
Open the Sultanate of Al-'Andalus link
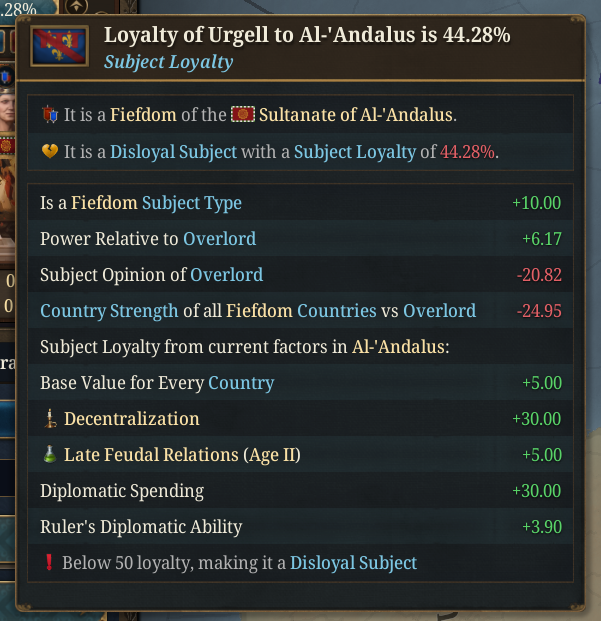point(356,116)
